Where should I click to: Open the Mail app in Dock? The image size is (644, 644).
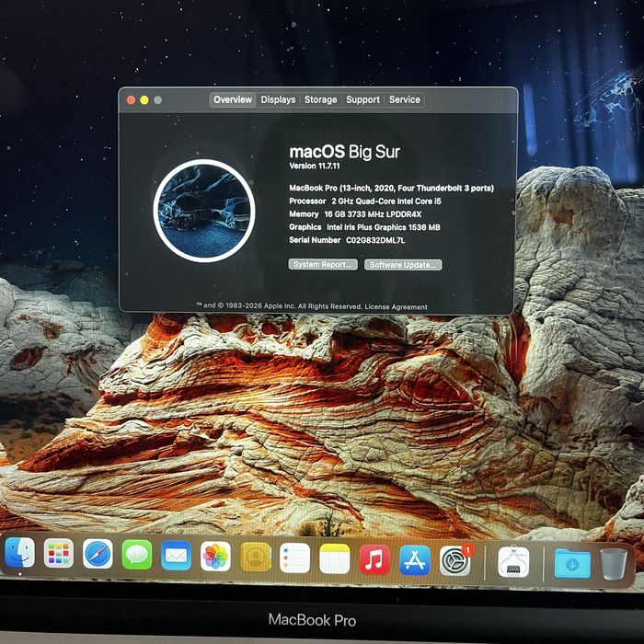(176, 556)
